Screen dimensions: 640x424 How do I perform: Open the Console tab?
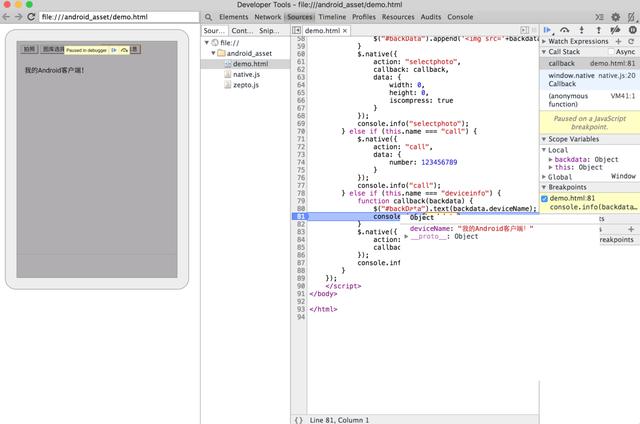click(x=460, y=17)
